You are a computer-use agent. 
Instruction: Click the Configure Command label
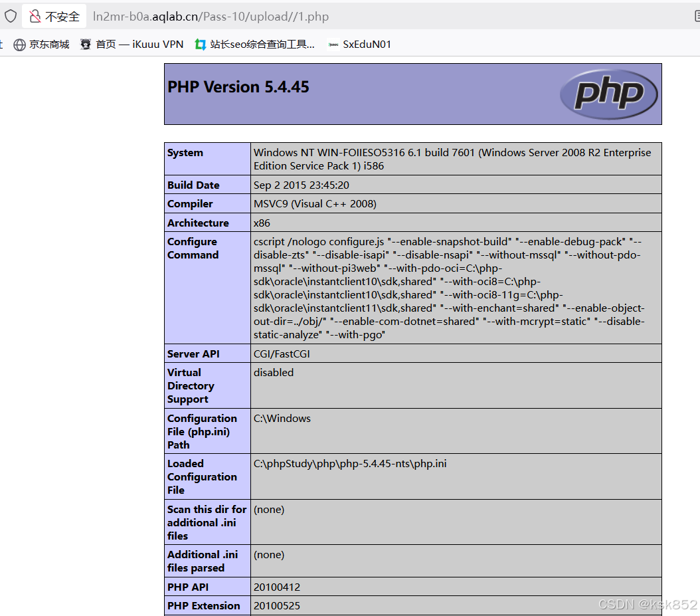point(193,249)
